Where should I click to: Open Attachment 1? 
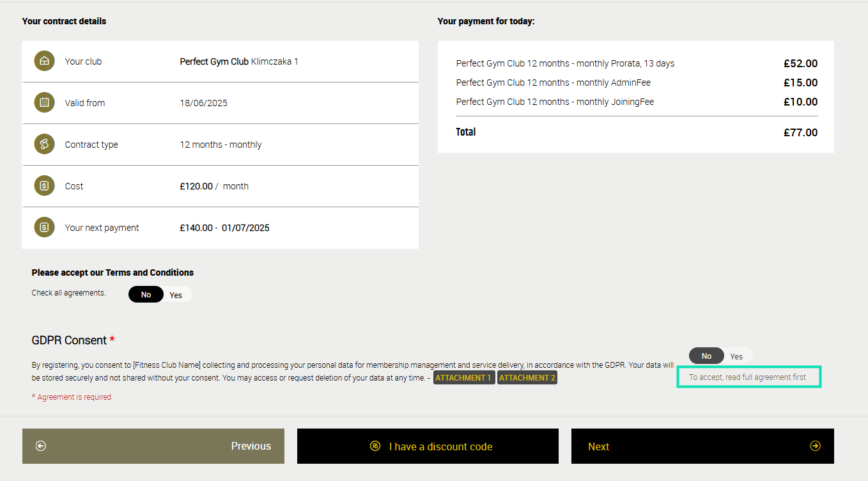[x=463, y=378]
